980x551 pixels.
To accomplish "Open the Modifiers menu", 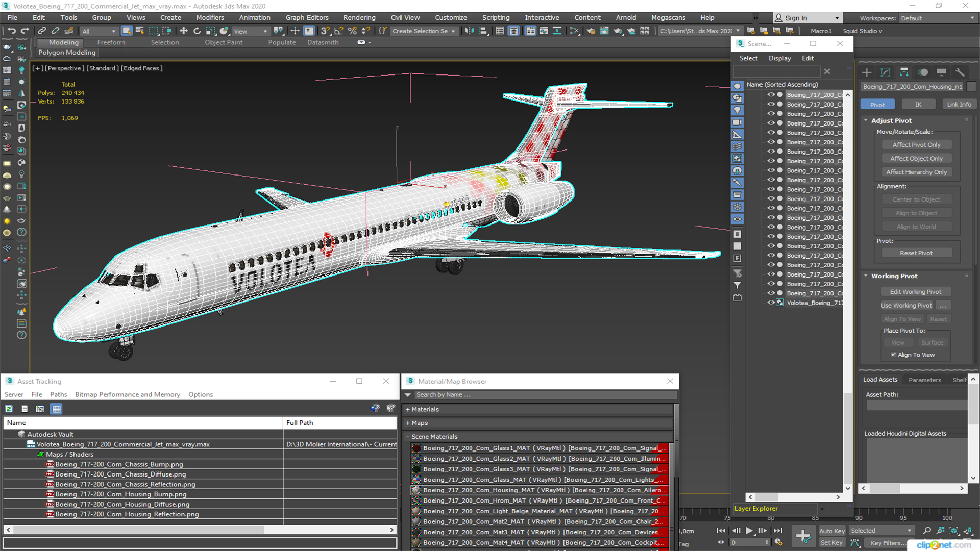I will 210,17.
